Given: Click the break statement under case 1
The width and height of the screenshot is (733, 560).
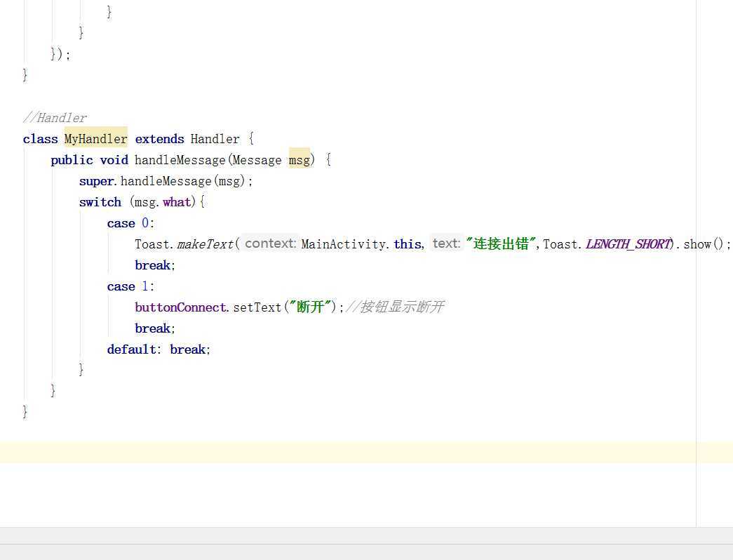Looking at the screenshot, I should click(155, 328).
